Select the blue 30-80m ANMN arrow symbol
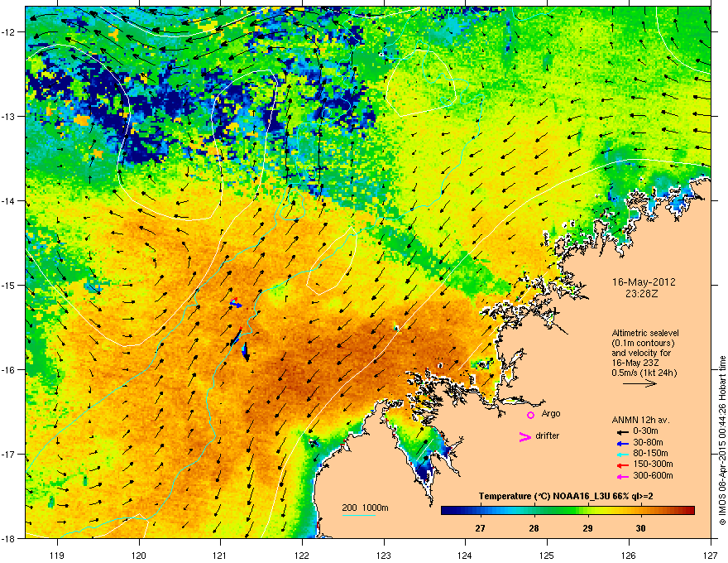This screenshot has width=728, height=563. pos(622,443)
